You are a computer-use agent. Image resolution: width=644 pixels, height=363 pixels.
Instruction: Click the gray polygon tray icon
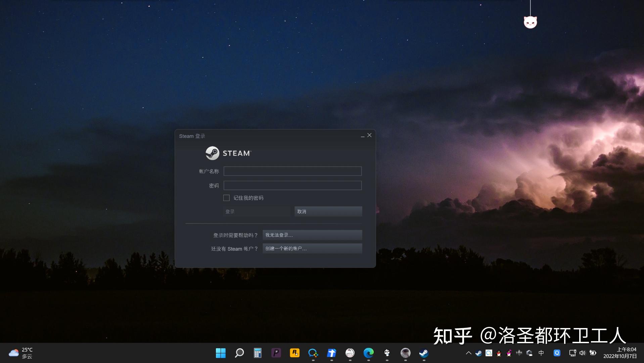(x=530, y=353)
